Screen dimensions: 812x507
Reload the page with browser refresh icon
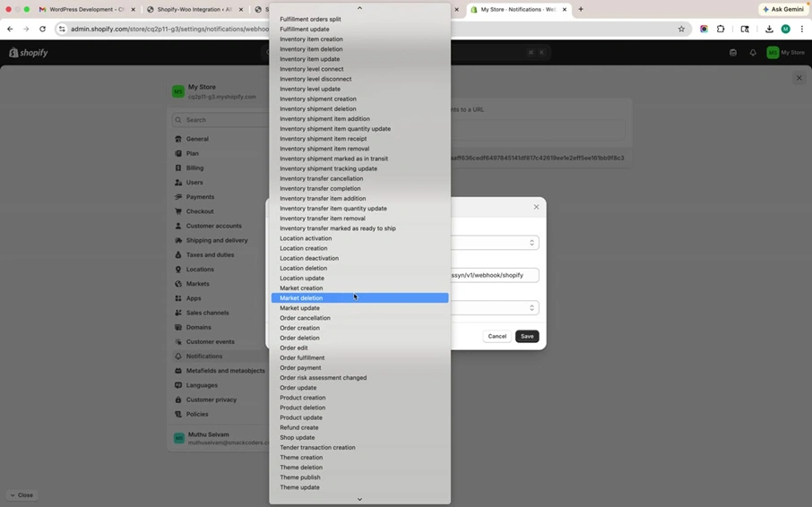[x=42, y=29]
